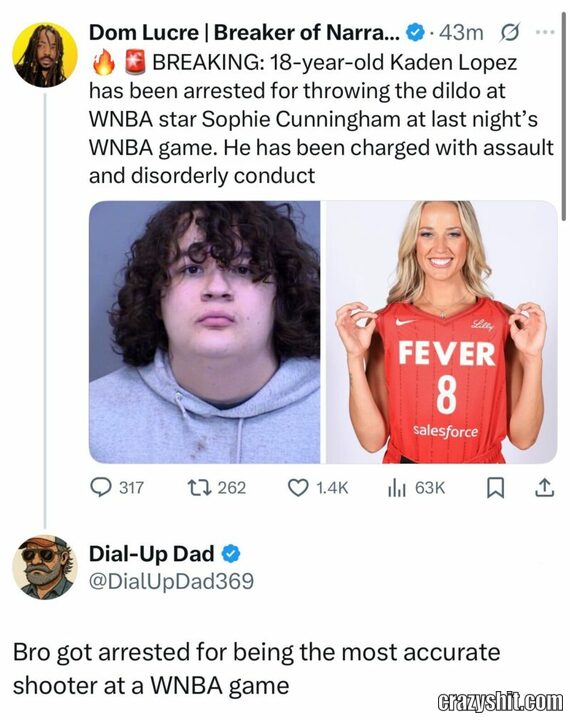
Task: View analytics showing 63K views
Action: coord(416,488)
